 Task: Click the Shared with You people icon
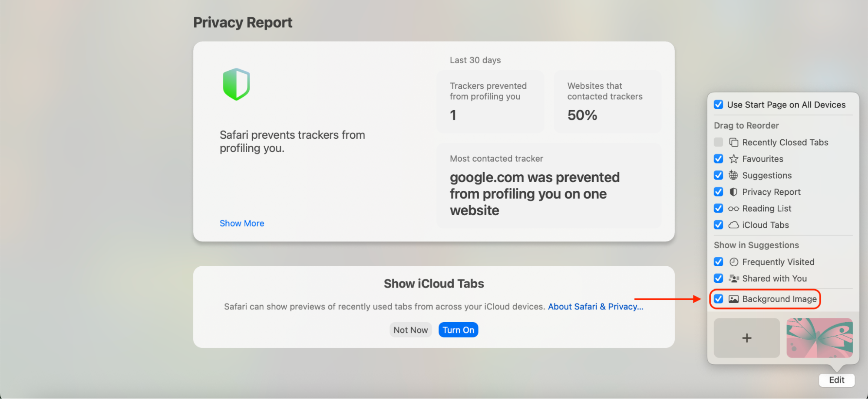coord(733,278)
